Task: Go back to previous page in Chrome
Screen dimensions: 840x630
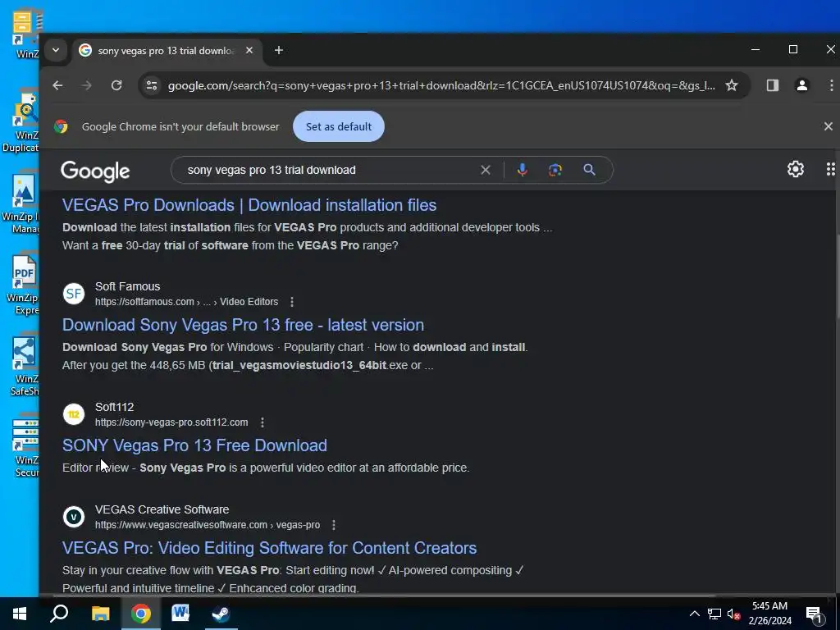Action: [x=58, y=85]
